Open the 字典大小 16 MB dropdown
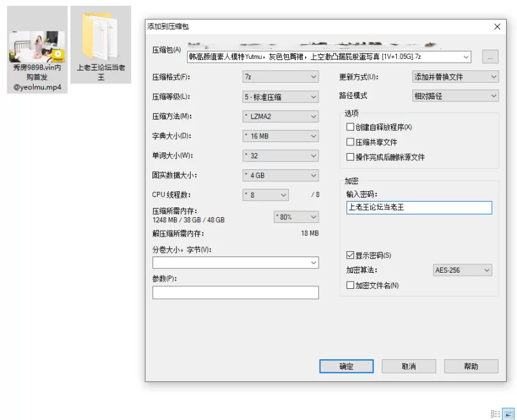Viewport: 517px width, 420px height. pyautogui.click(x=280, y=136)
